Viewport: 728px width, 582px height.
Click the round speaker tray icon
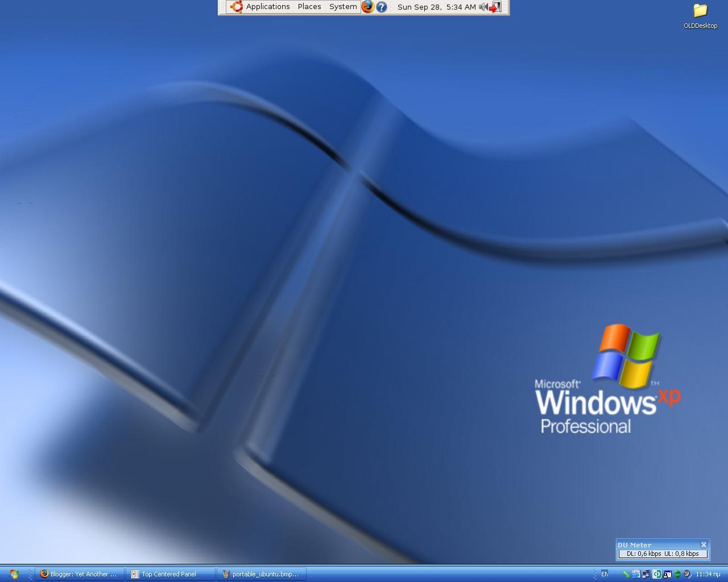688,574
